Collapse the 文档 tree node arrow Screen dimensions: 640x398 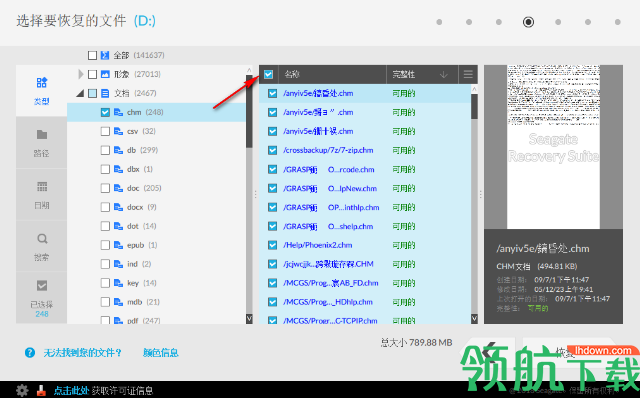(x=80, y=93)
